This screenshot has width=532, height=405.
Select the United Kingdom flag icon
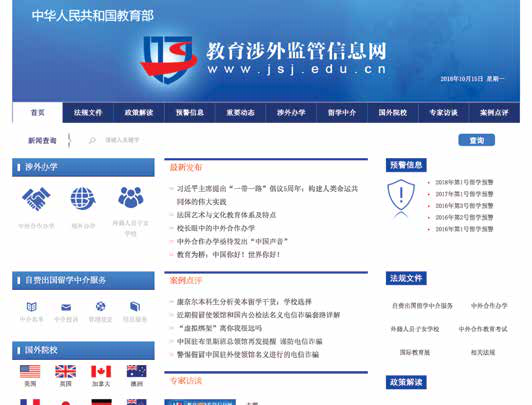pyautogui.click(x=65, y=371)
